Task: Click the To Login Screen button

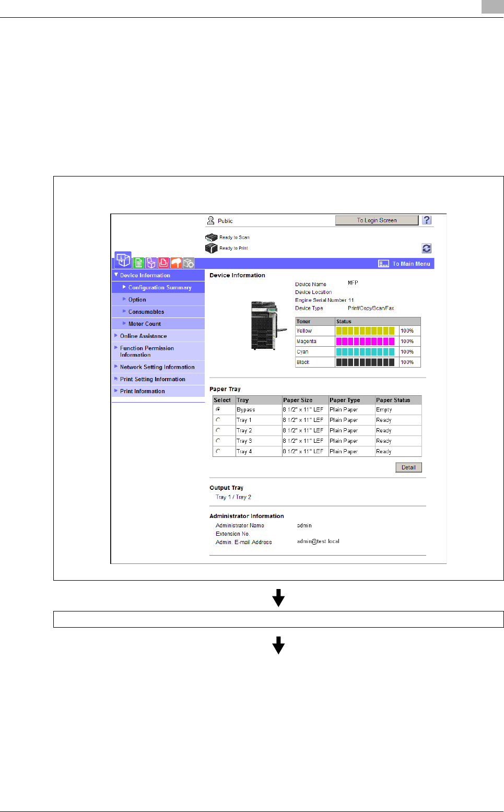Action: [x=377, y=220]
